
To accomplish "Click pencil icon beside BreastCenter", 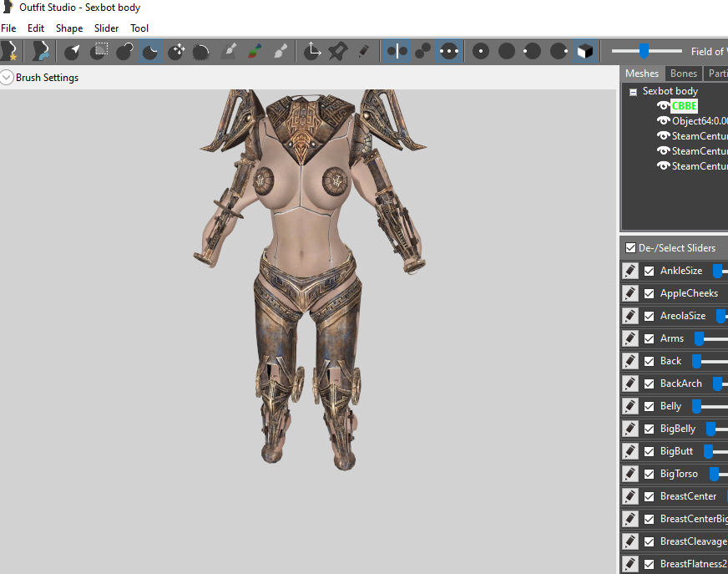I will (x=630, y=496).
